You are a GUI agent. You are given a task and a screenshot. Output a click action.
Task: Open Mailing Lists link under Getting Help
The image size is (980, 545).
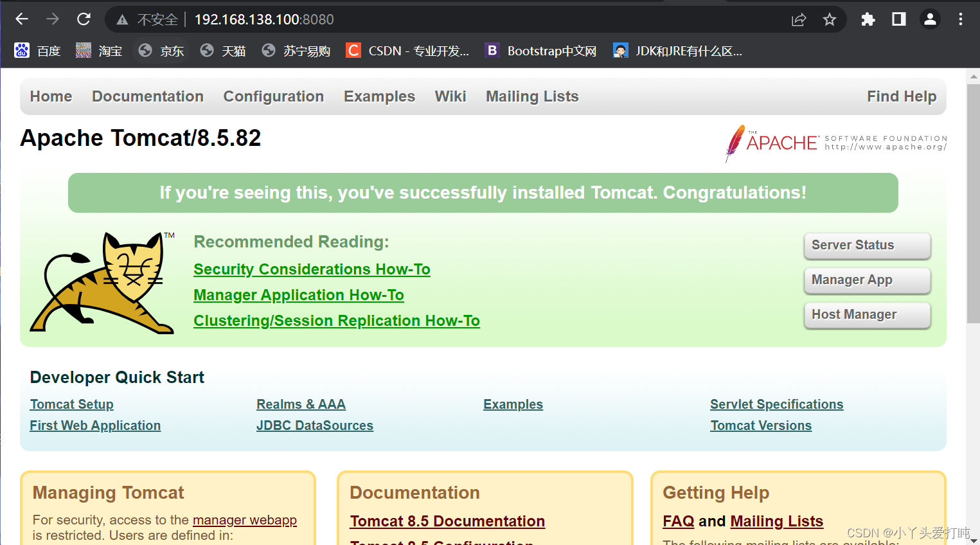pyautogui.click(x=777, y=521)
